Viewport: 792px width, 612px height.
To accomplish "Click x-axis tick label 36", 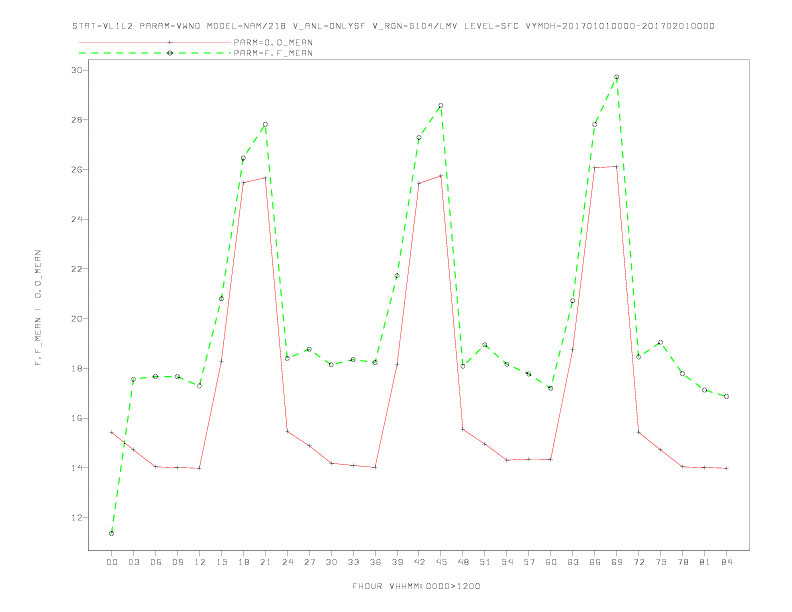I will pyautogui.click(x=375, y=562).
